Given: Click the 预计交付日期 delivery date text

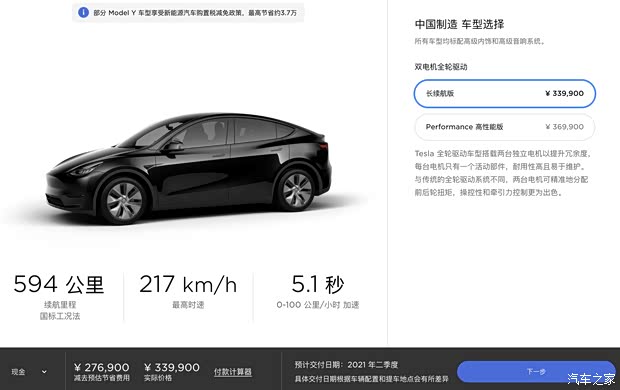Looking at the screenshot, I should click(346, 365).
